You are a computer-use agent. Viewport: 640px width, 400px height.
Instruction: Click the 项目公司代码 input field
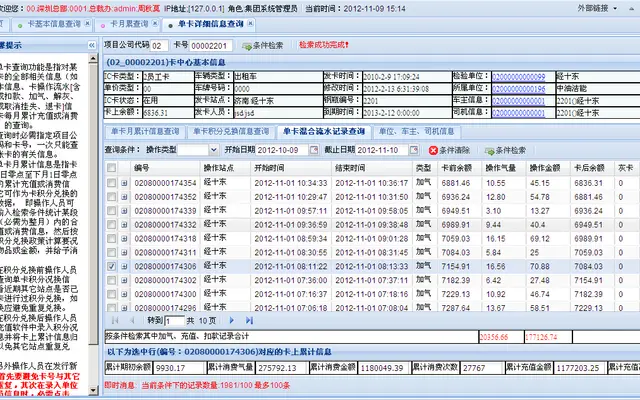click(159, 46)
